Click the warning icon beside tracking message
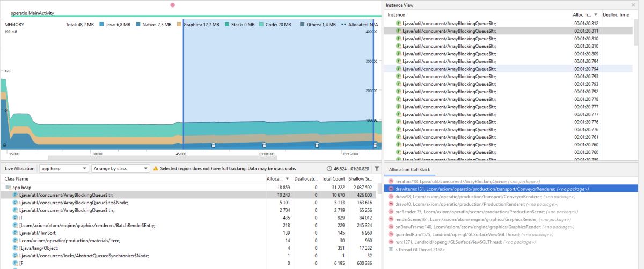644x269 pixels. tap(156, 168)
